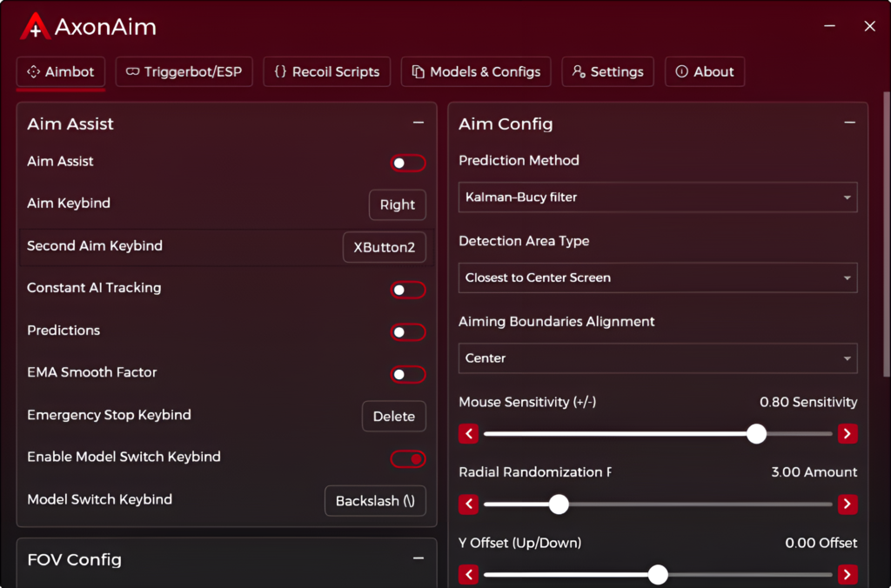Click the FOV Config heading
This screenshot has width=891, height=588.
(x=75, y=559)
